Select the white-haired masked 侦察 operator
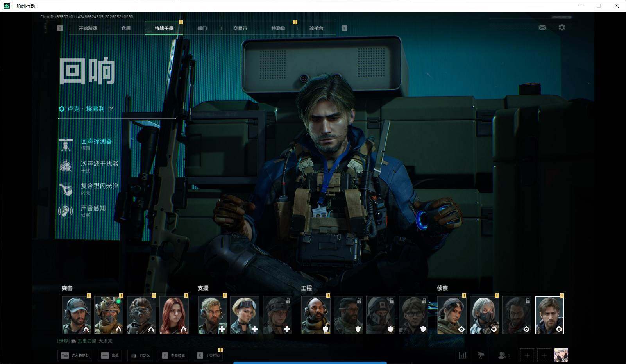 pos(484,315)
